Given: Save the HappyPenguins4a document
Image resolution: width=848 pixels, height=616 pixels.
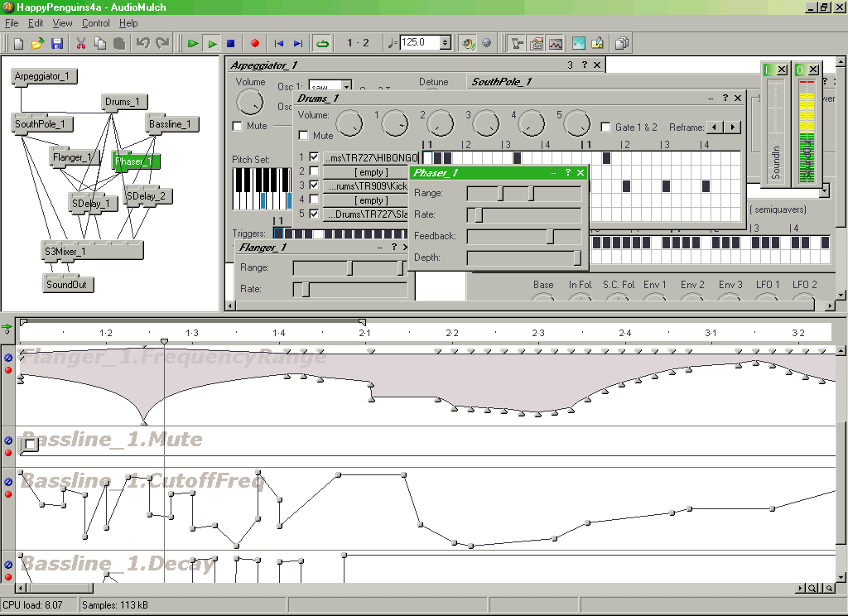Looking at the screenshot, I should click(56, 43).
